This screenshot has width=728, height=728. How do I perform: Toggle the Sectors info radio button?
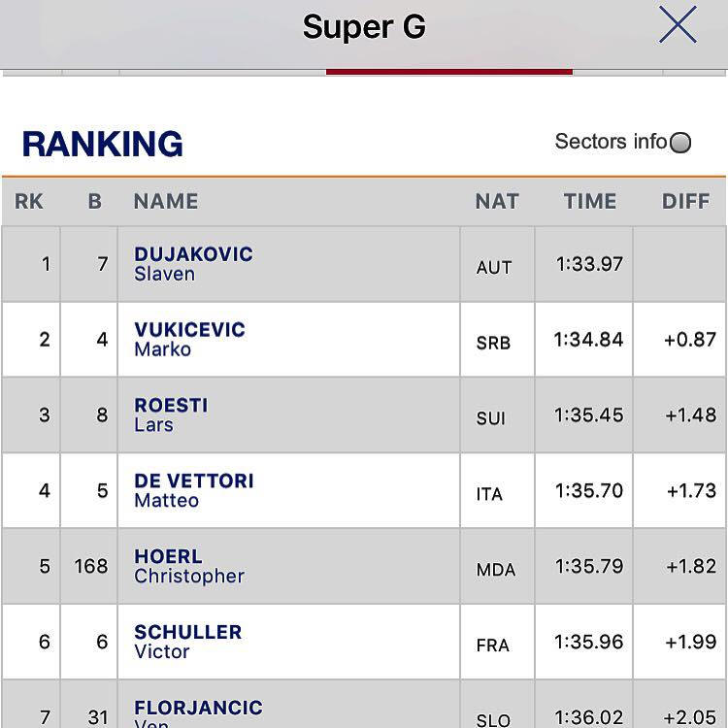click(680, 143)
